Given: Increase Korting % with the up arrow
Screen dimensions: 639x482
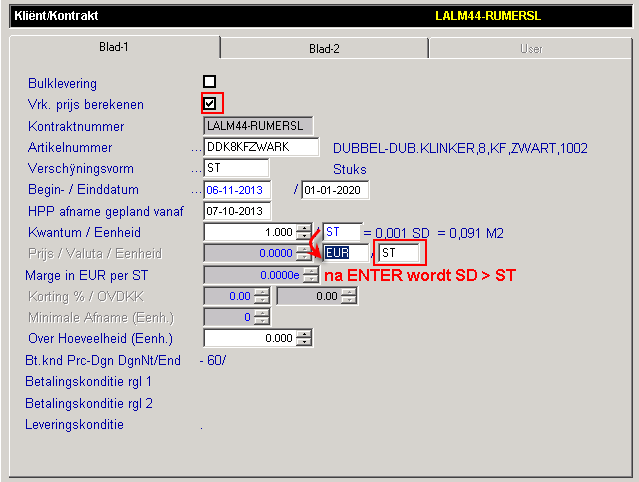Looking at the screenshot, I should click(262, 292).
